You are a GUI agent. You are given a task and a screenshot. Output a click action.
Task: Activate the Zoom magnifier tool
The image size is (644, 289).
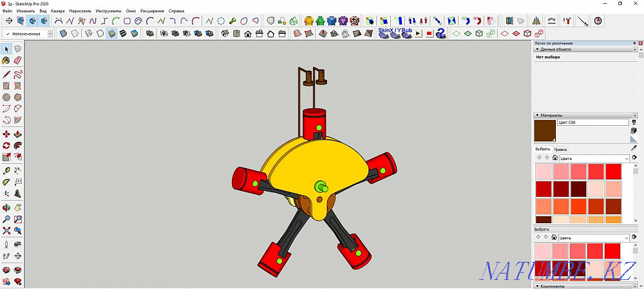[6, 219]
